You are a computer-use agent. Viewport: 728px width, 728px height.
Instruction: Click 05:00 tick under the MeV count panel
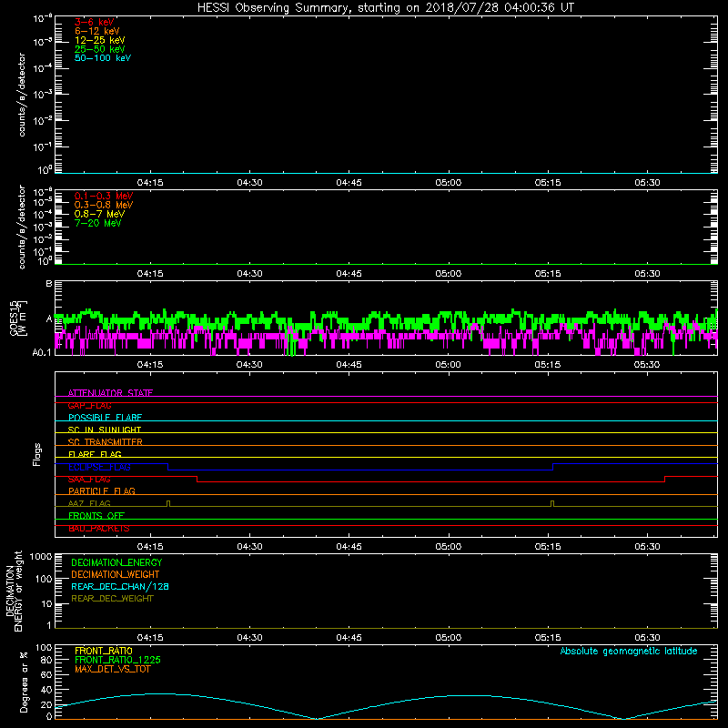449,274
